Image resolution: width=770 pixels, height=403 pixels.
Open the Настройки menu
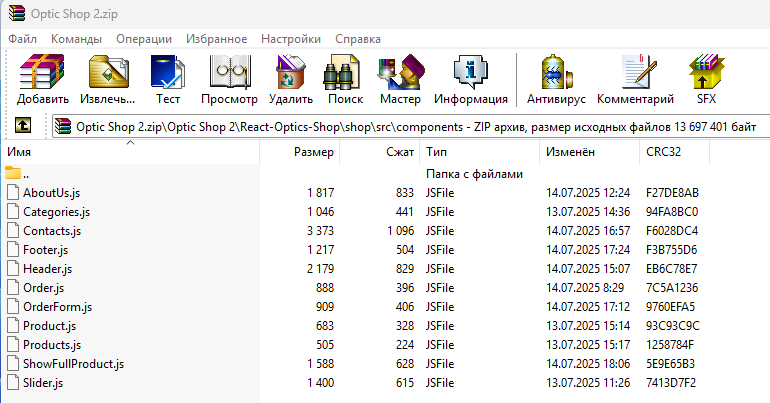[x=290, y=39]
